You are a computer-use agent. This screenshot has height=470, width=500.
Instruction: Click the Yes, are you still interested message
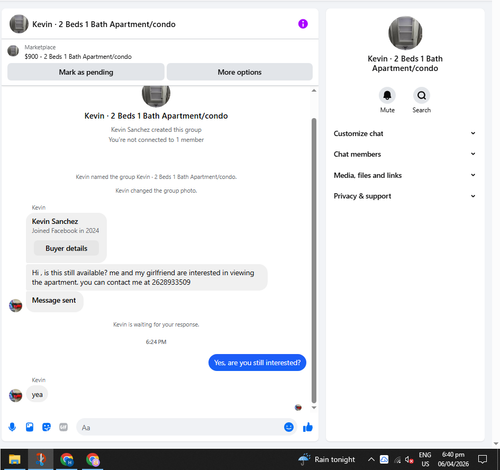[257, 362]
